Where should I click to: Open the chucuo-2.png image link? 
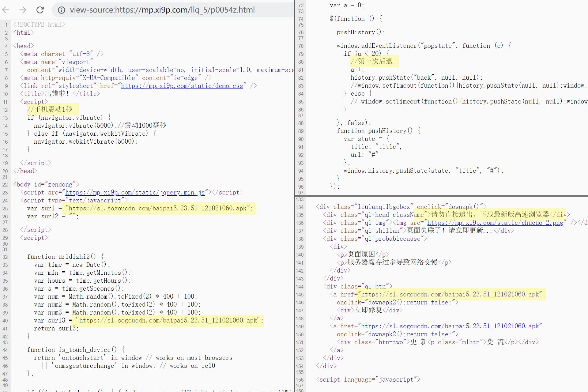495,223
